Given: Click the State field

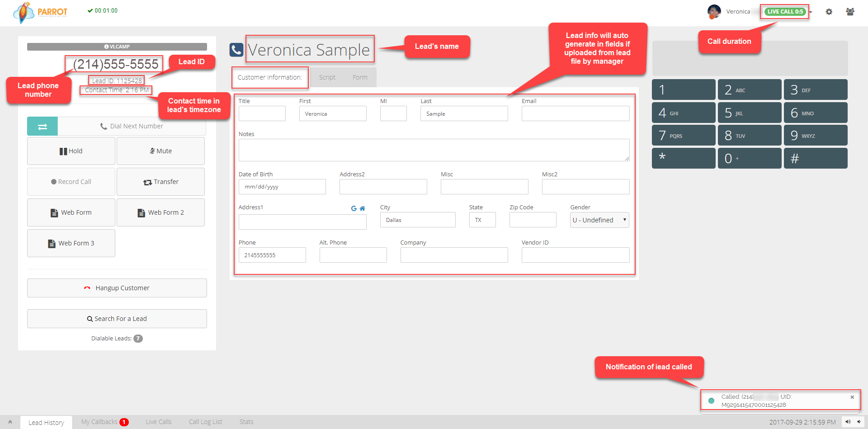Looking at the screenshot, I should pos(482,220).
